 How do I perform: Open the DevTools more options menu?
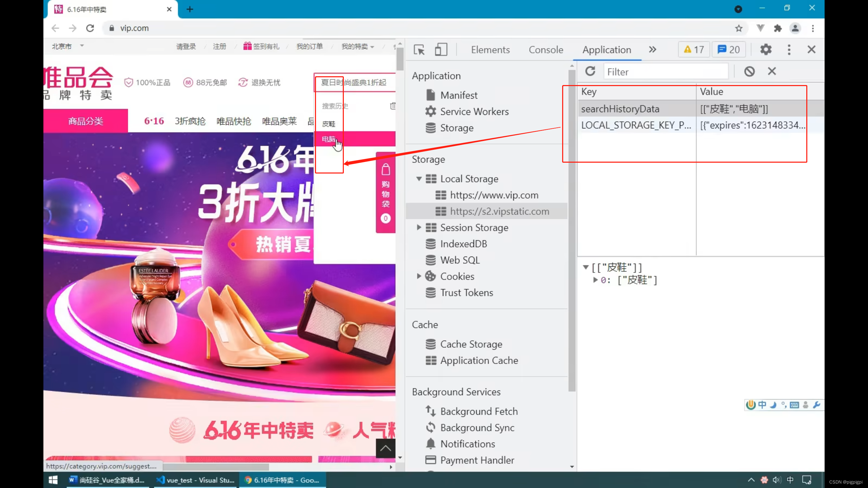tap(789, 49)
